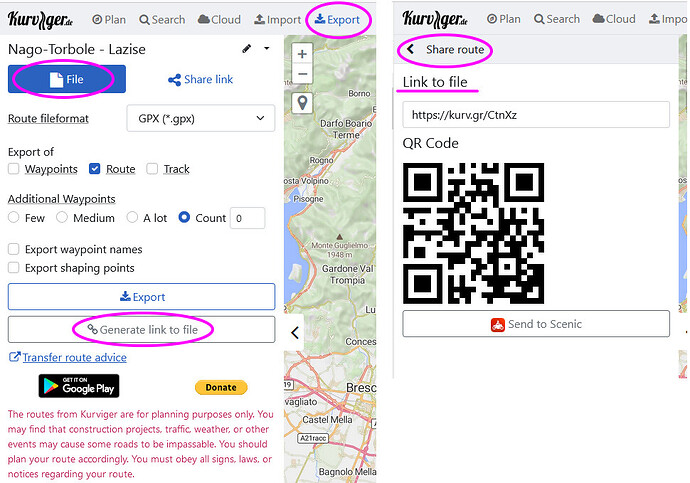Viewport: 690px width, 483px height.
Task: Open the Google Play badge
Action: pyautogui.click(x=79, y=386)
